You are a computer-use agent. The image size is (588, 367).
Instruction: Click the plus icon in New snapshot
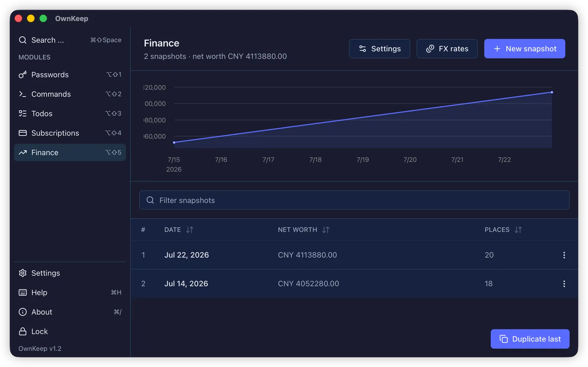tap(497, 49)
